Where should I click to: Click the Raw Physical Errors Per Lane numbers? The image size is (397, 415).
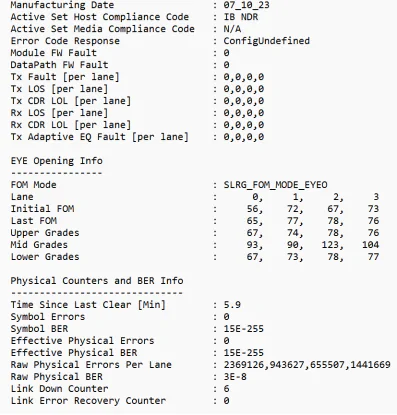(307, 365)
